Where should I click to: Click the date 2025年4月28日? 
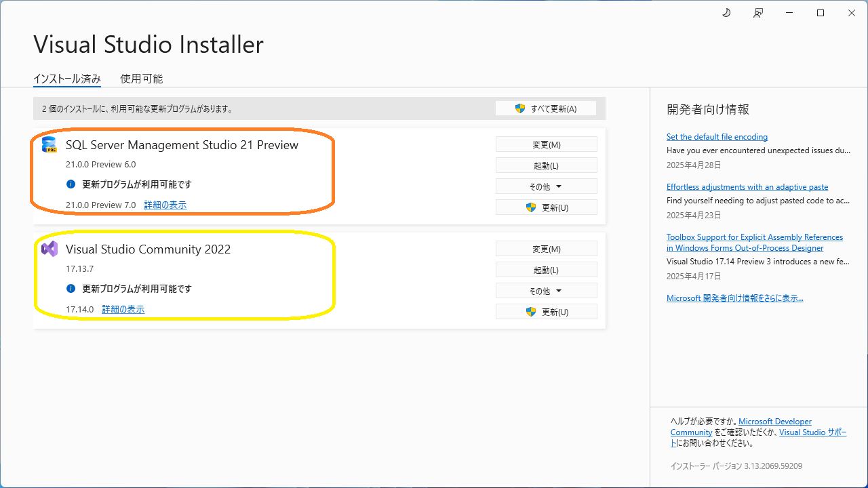coord(694,165)
